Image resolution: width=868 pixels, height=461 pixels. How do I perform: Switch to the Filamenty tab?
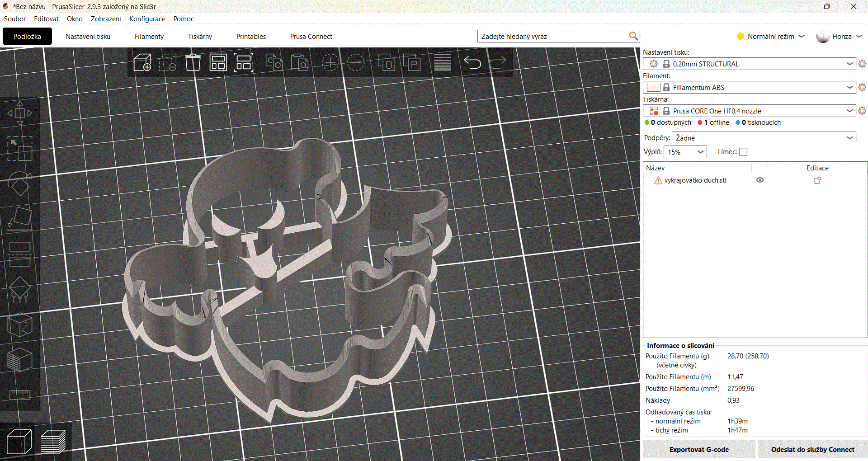[x=149, y=36]
